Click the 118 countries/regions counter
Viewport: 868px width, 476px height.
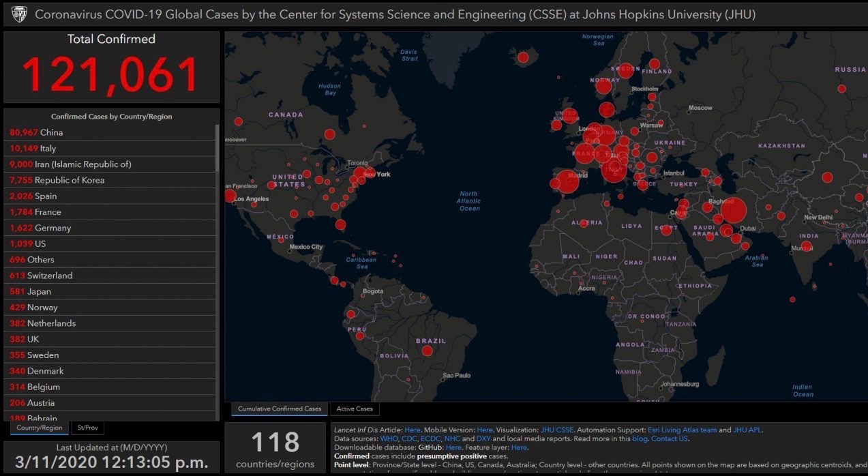275,447
